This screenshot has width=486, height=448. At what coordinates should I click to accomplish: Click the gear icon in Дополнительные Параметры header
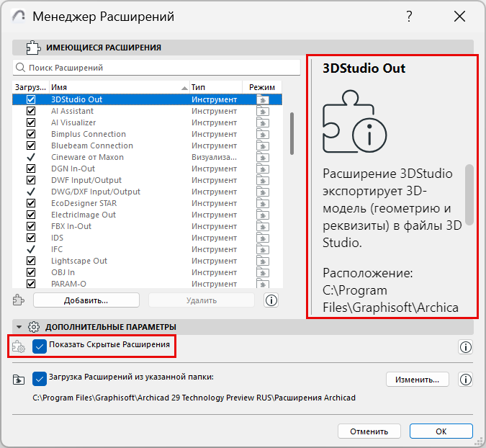click(x=34, y=327)
